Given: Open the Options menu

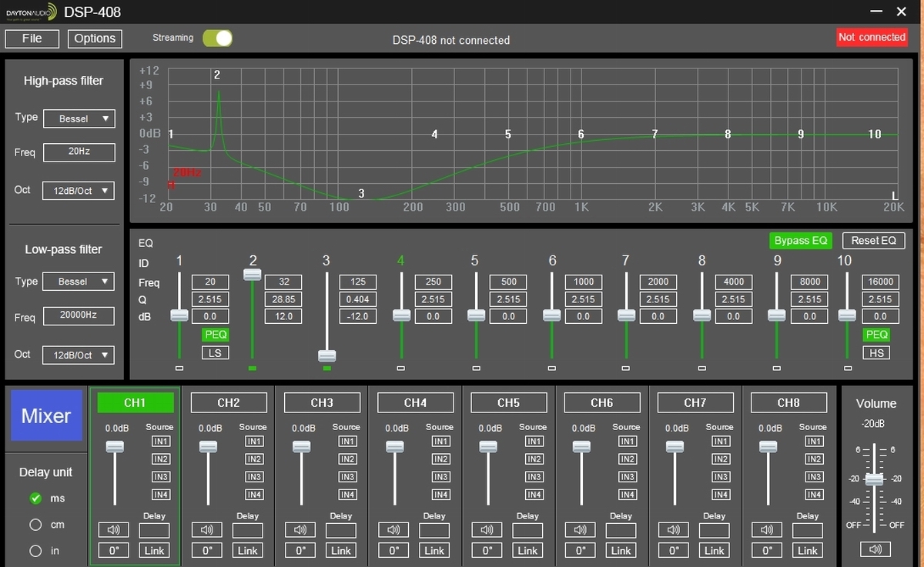Looking at the screenshot, I should click(95, 38).
